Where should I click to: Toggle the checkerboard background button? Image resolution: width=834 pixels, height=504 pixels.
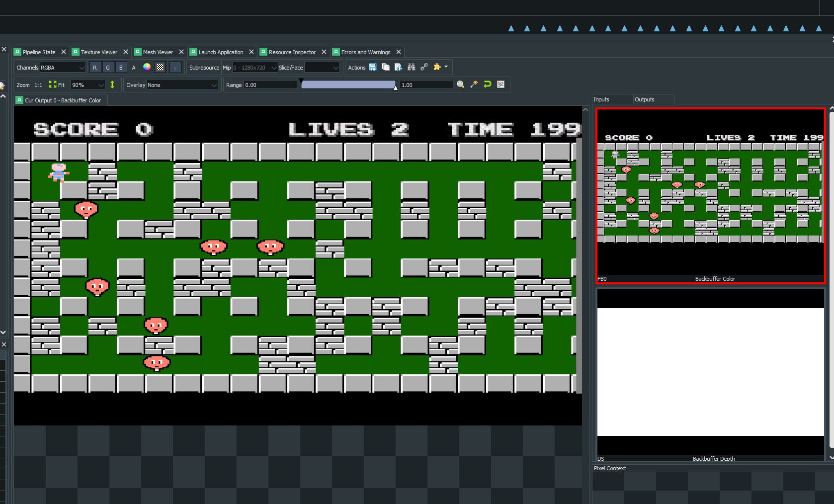(160, 68)
